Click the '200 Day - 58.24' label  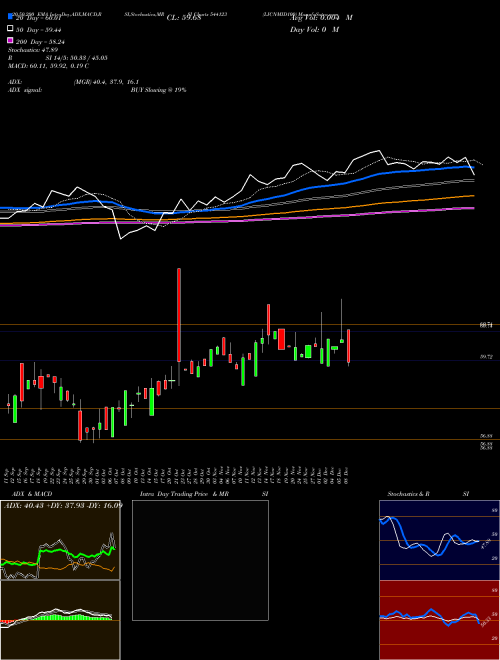coord(40,42)
